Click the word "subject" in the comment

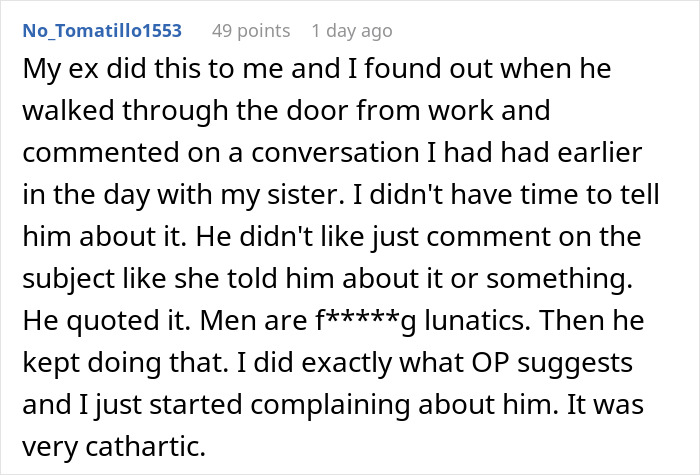pyautogui.click(x=69, y=279)
